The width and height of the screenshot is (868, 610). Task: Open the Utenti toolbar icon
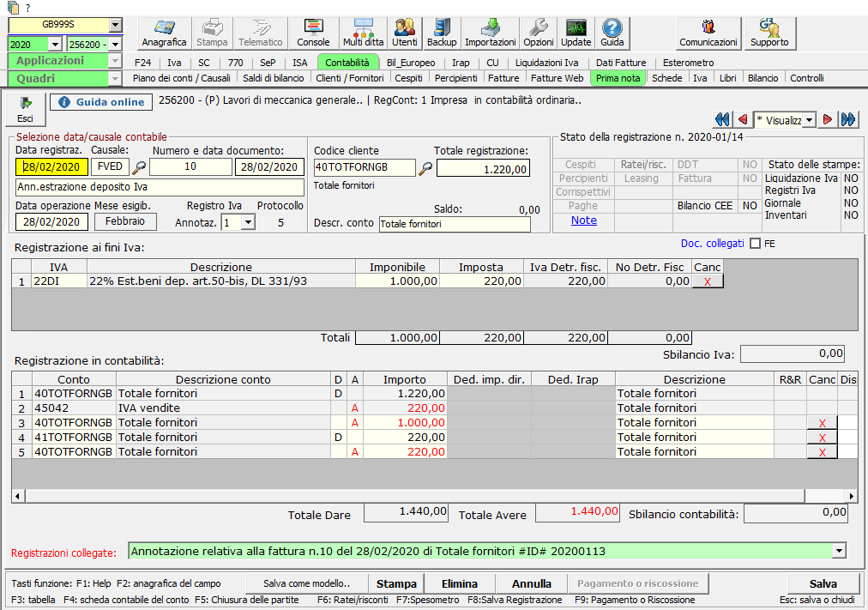pyautogui.click(x=405, y=33)
